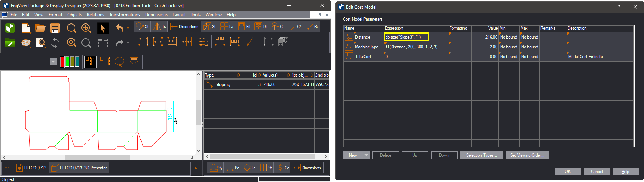The width and height of the screenshot is (644, 182).
Task: Click the Model Cost Estimate description cell
Action: coord(600,57)
